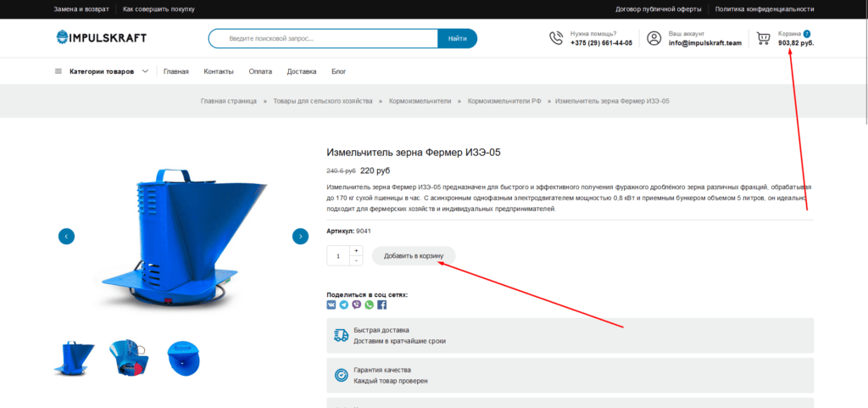868x408 pixels.
Task: Click the 220 руб price
Action: (x=375, y=170)
